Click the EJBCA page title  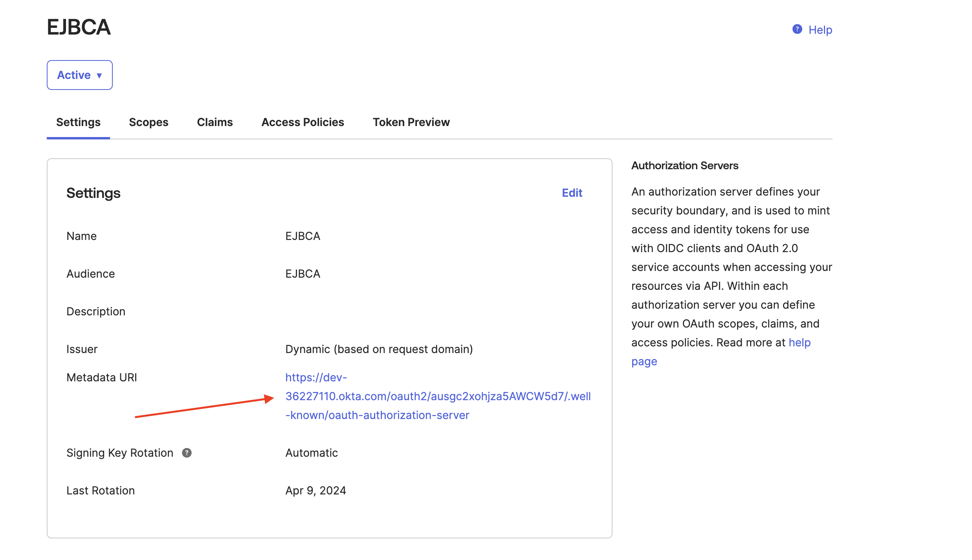click(x=79, y=27)
